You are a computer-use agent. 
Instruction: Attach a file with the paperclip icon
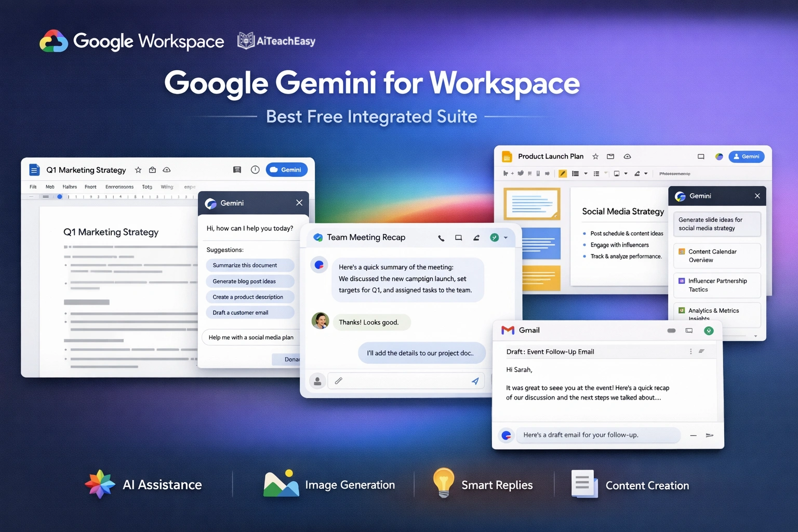(338, 381)
